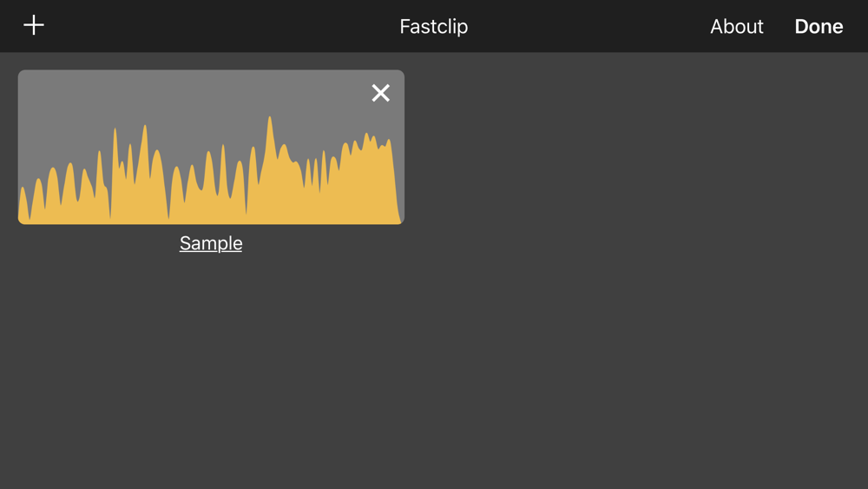
Task: Click the underlined Sample text
Action: pyautogui.click(x=211, y=243)
